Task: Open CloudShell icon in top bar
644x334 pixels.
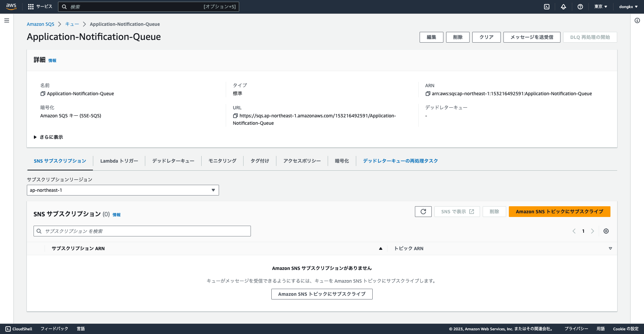Action: click(547, 7)
